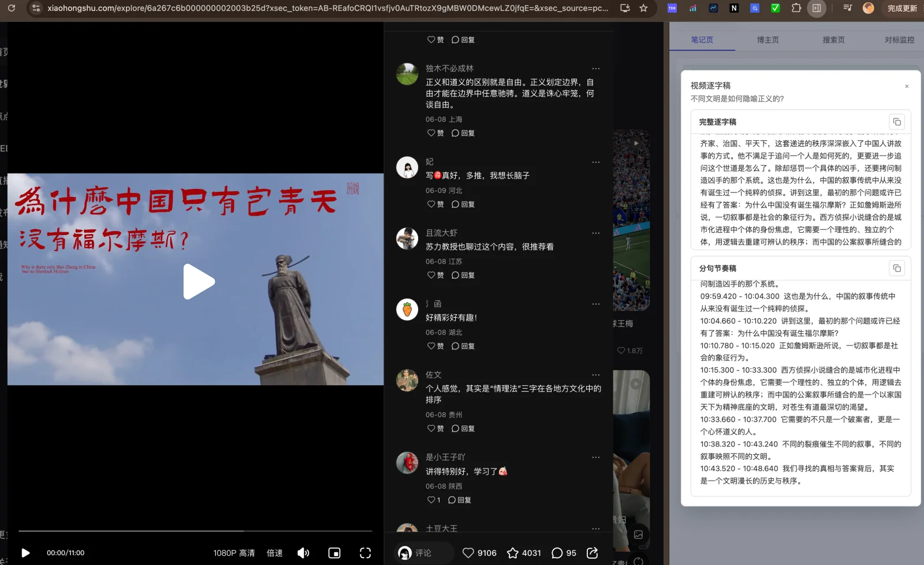Reply to 佐文's comment
Screen dimensions: 924x565
[463, 428]
